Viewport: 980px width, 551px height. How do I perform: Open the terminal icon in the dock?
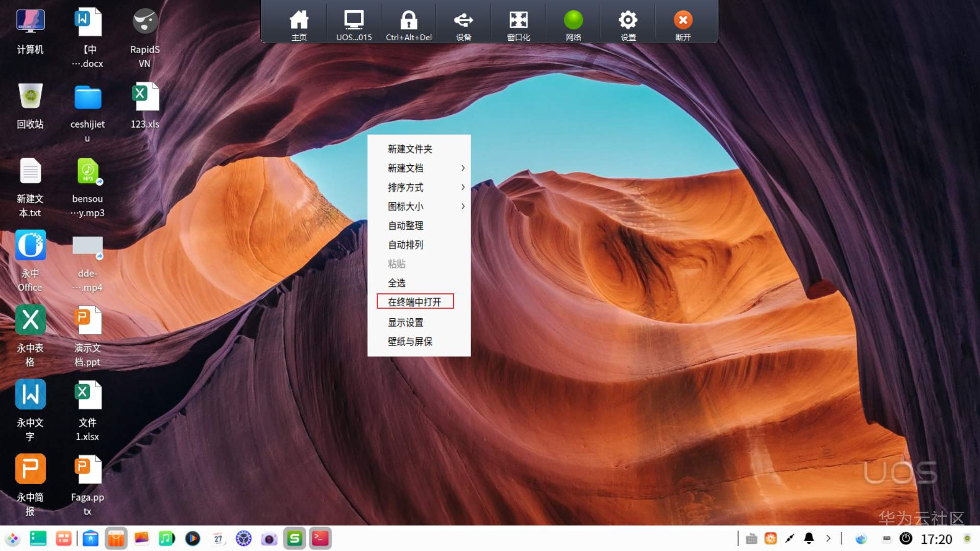click(x=320, y=538)
